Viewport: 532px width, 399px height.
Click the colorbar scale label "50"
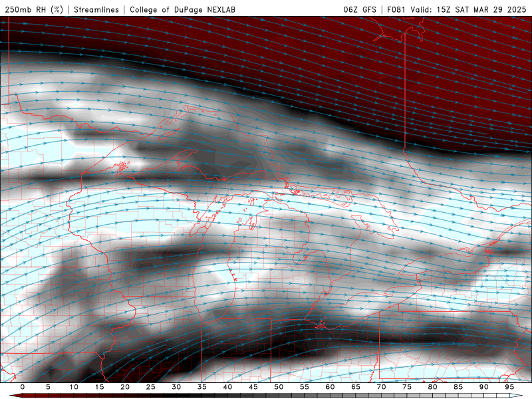pos(279,387)
